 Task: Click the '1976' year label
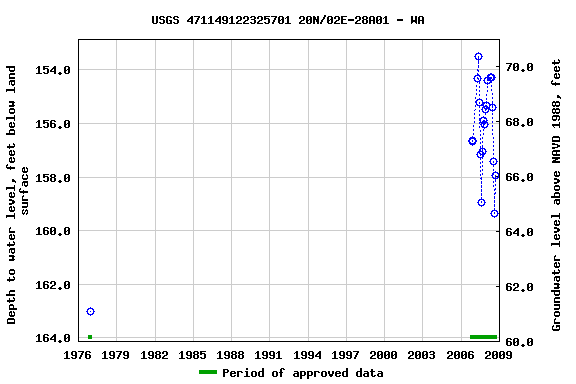[78, 355]
